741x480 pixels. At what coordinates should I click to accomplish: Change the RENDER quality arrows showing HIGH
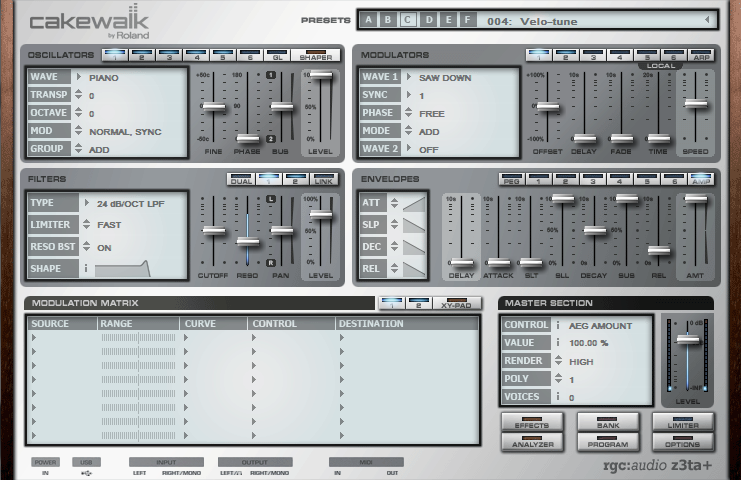click(559, 360)
